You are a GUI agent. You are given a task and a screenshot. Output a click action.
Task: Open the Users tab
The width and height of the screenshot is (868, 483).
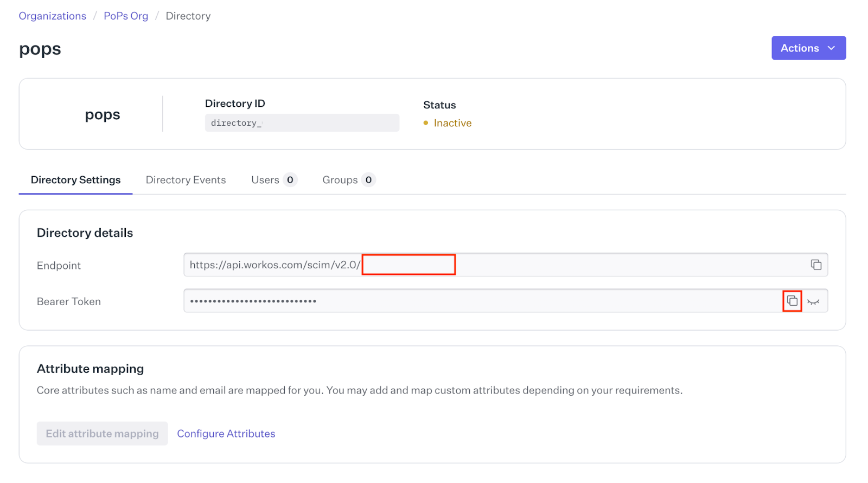pyautogui.click(x=265, y=180)
